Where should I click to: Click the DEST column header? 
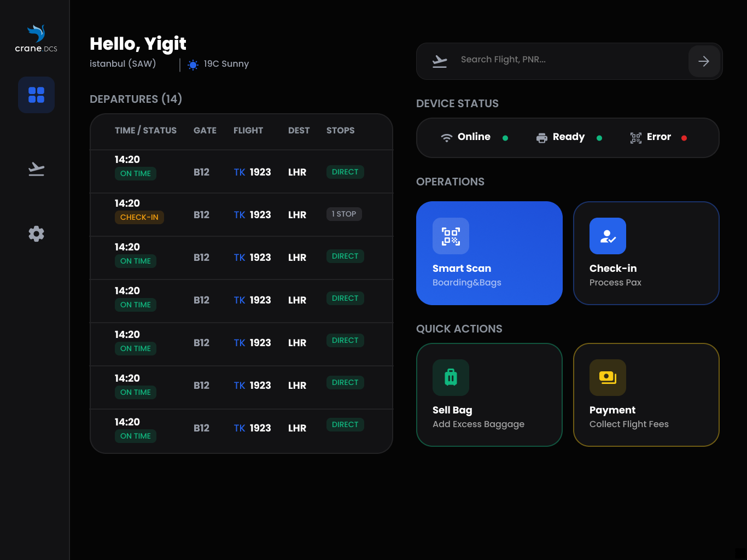pyautogui.click(x=299, y=130)
